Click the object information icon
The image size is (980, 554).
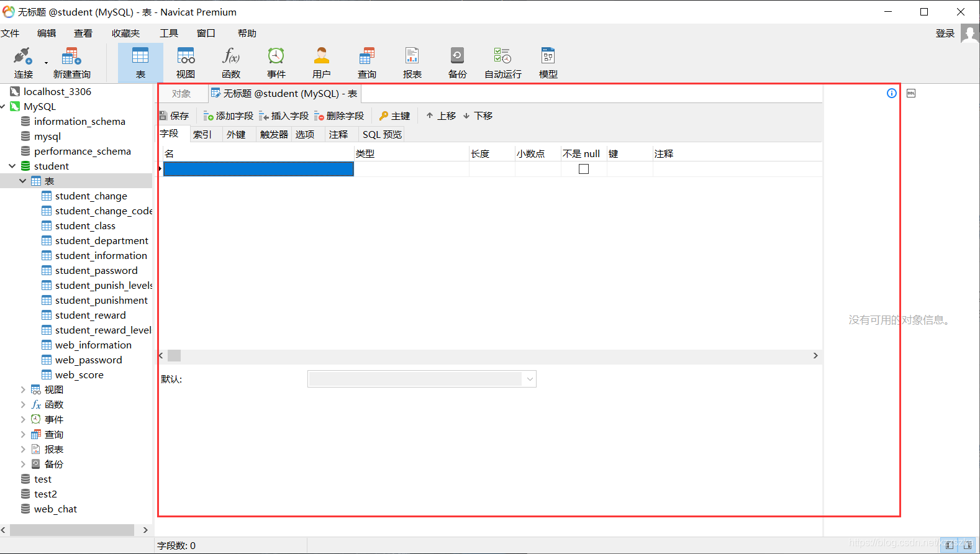(892, 93)
